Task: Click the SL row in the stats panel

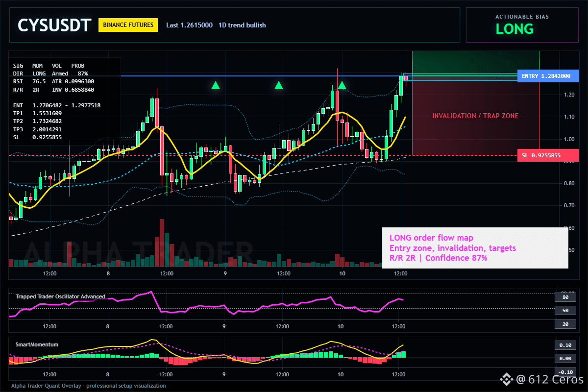Action: coord(38,137)
